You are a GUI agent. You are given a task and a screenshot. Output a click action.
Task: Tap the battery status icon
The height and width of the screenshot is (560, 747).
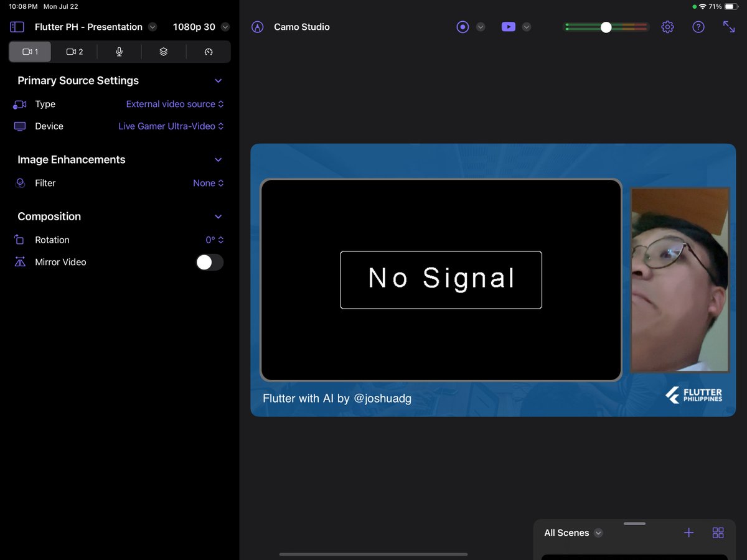coord(731,6)
